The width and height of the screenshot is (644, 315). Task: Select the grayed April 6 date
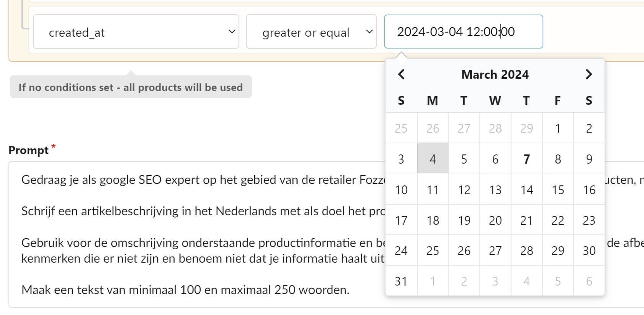(588, 281)
